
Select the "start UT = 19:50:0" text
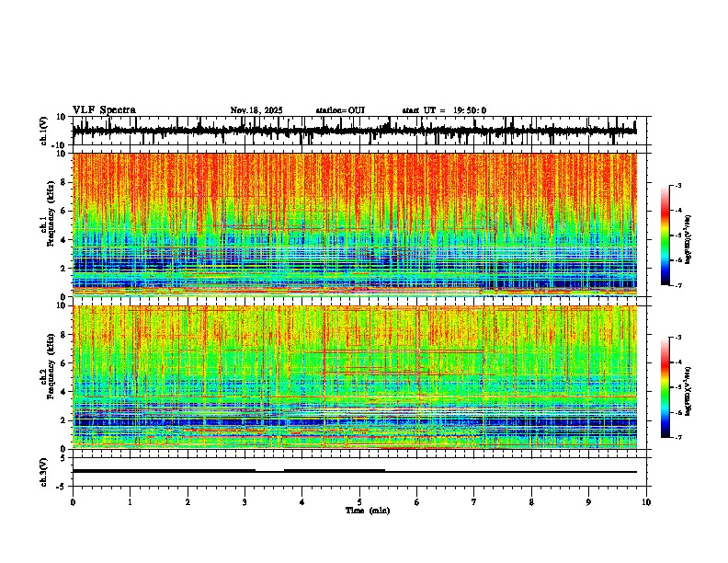coord(444,110)
